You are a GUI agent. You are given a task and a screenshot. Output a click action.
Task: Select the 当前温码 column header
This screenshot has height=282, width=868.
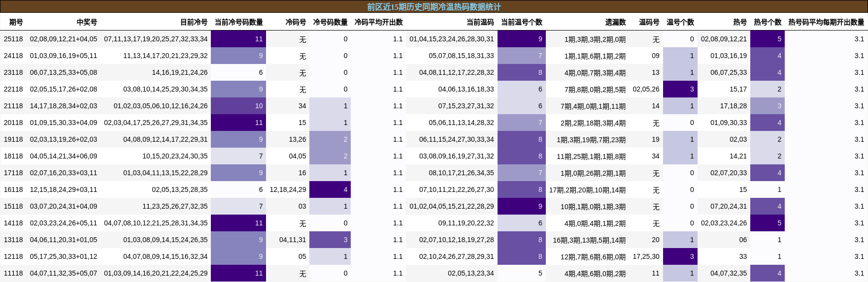[480, 22]
